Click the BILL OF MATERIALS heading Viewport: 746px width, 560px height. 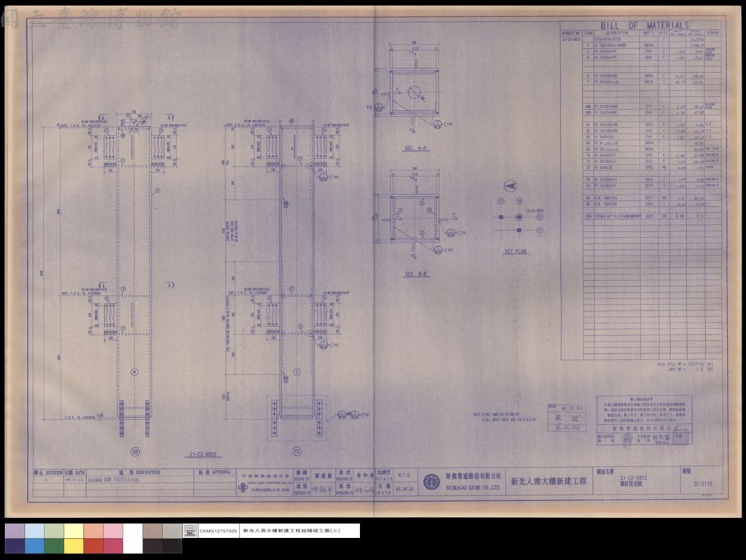(644, 25)
